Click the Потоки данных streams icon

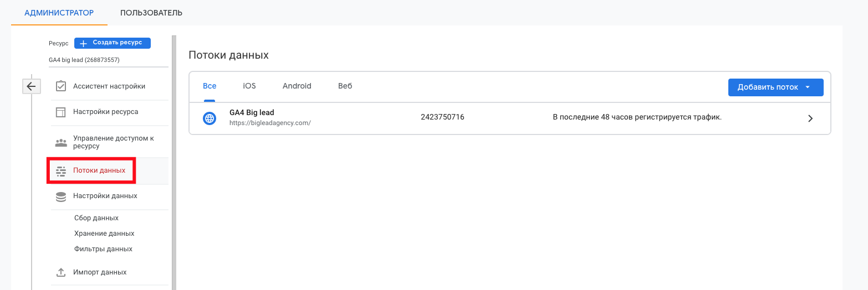(61, 171)
